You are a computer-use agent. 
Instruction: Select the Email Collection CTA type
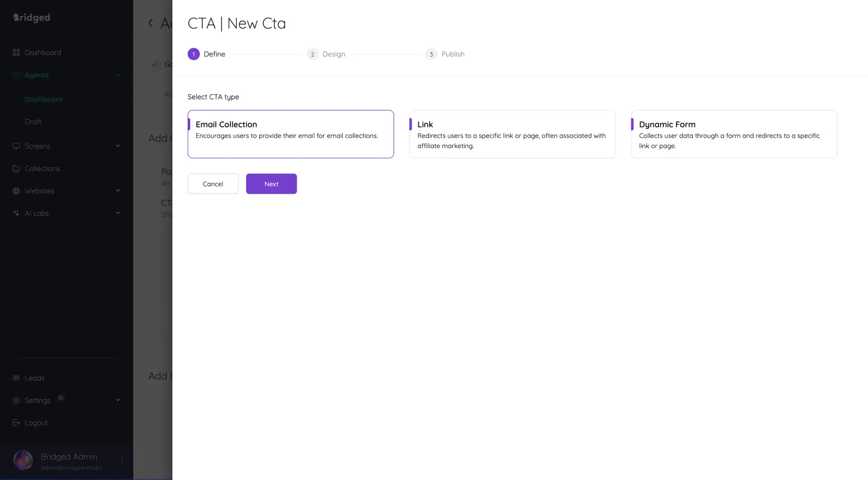coord(291,134)
